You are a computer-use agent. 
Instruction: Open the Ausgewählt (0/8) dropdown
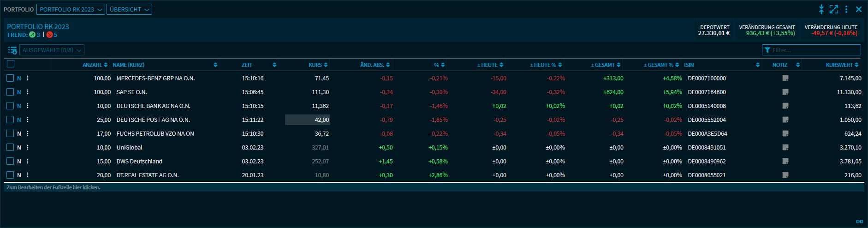click(x=52, y=50)
